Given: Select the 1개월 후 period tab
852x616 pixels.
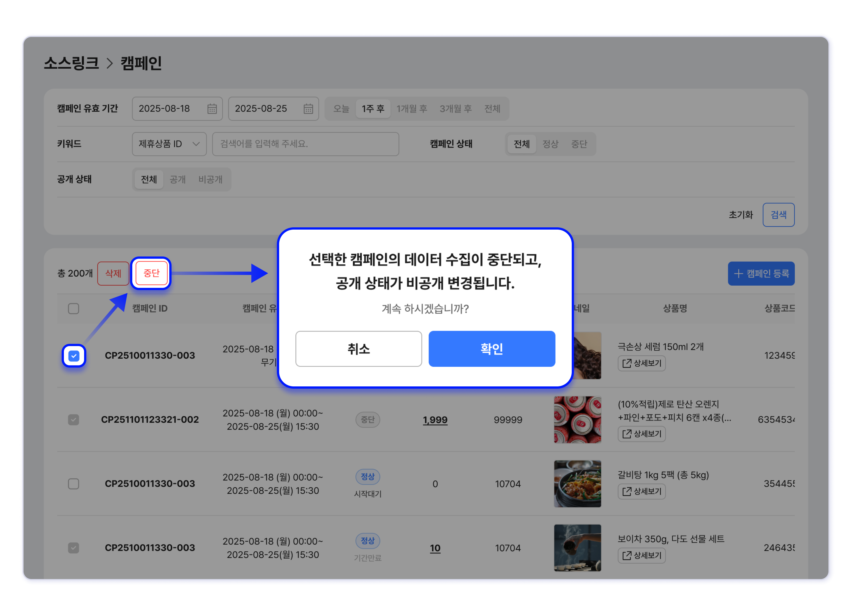Looking at the screenshot, I should coord(412,109).
